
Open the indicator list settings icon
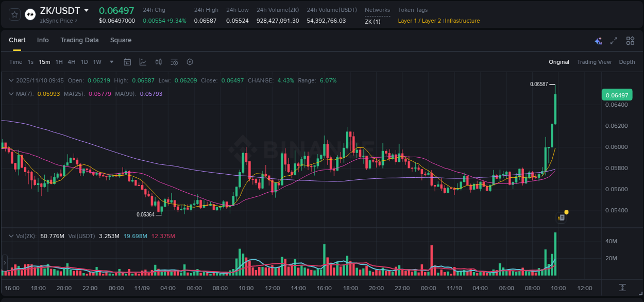pos(174,62)
